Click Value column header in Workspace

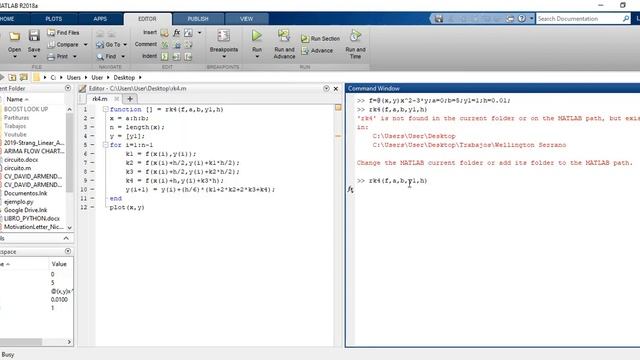tap(59, 264)
